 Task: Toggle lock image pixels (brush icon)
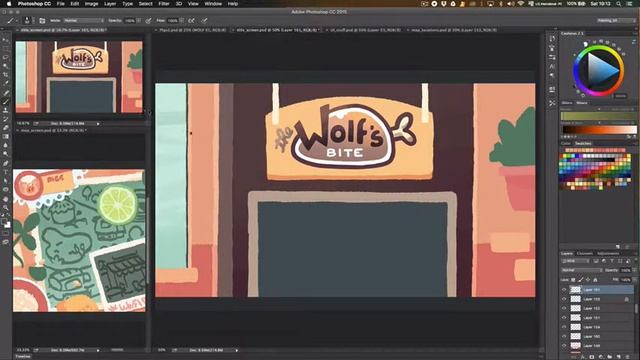coord(580,280)
